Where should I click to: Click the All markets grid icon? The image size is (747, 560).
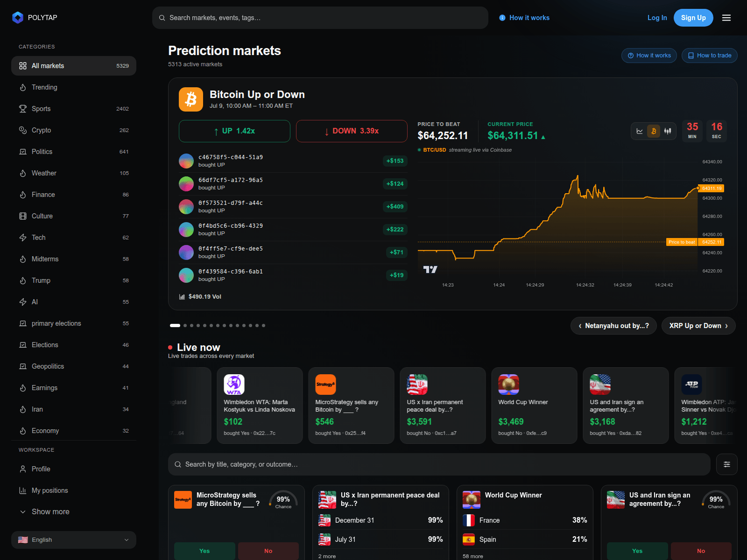(23, 66)
